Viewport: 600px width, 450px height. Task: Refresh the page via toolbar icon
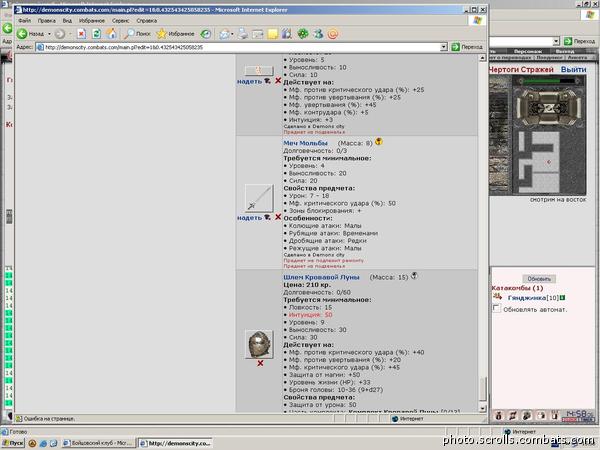[96, 34]
